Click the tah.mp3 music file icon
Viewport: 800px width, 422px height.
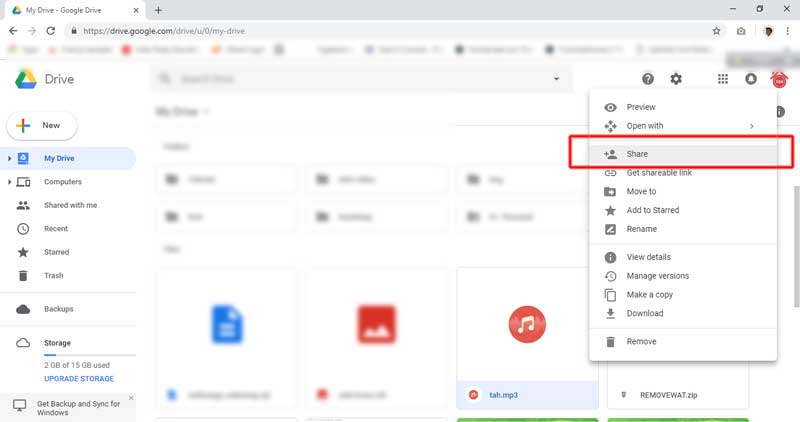point(527,324)
